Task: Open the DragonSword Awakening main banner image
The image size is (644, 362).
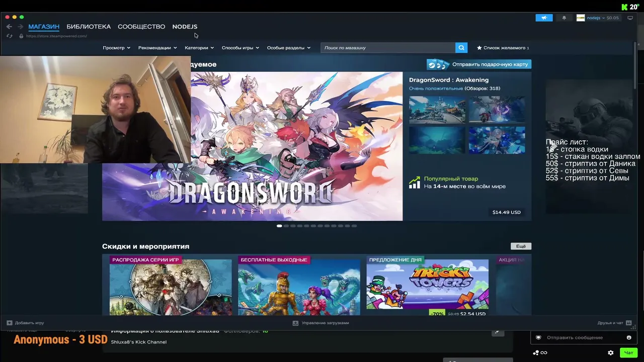Action: pos(296,146)
